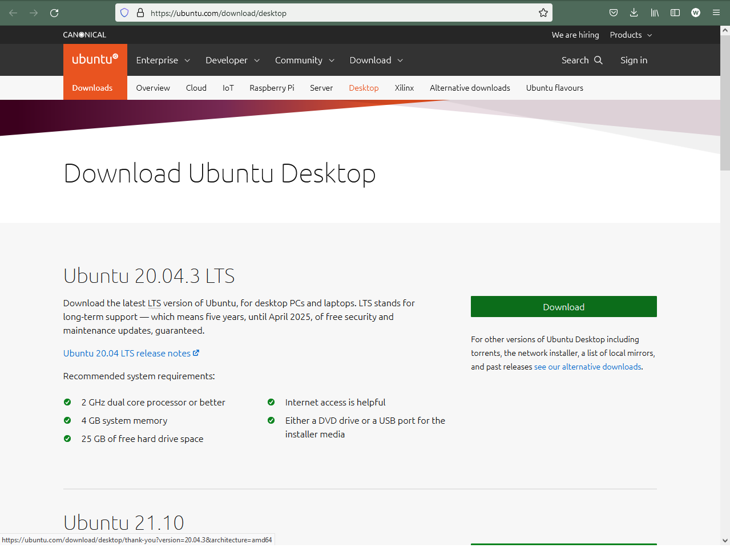This screenshot has height=560, width=730.
Task: Open the Server tab
Action: pyautogui.click(x=321, y=88)
